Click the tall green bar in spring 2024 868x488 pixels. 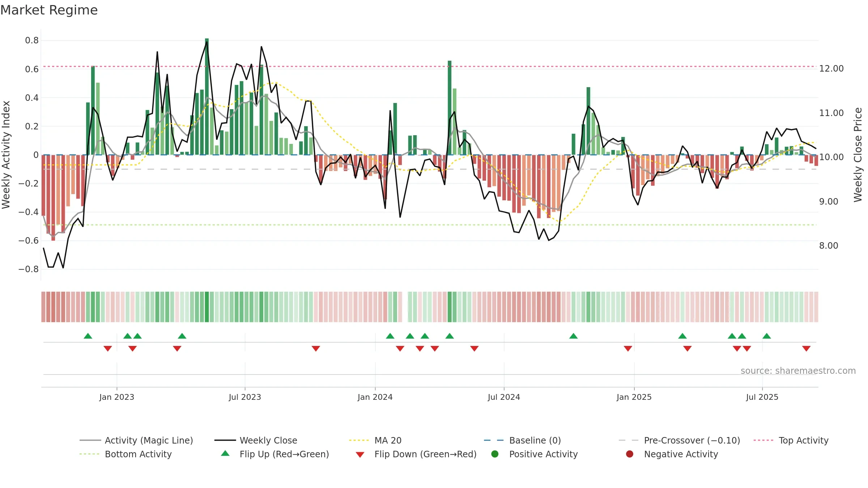pos(450,108)
